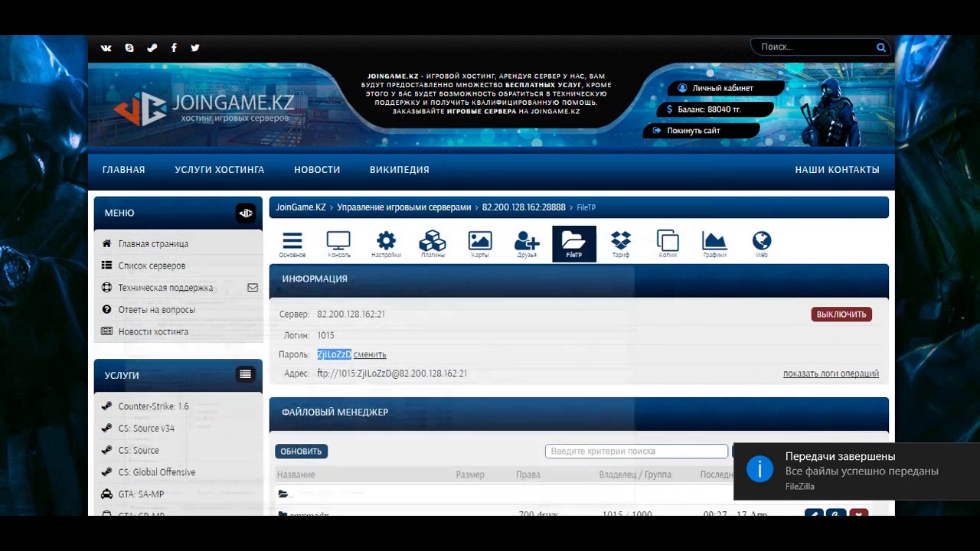
Task: Open the Друзья add-user tab
Action: [527, 245]
